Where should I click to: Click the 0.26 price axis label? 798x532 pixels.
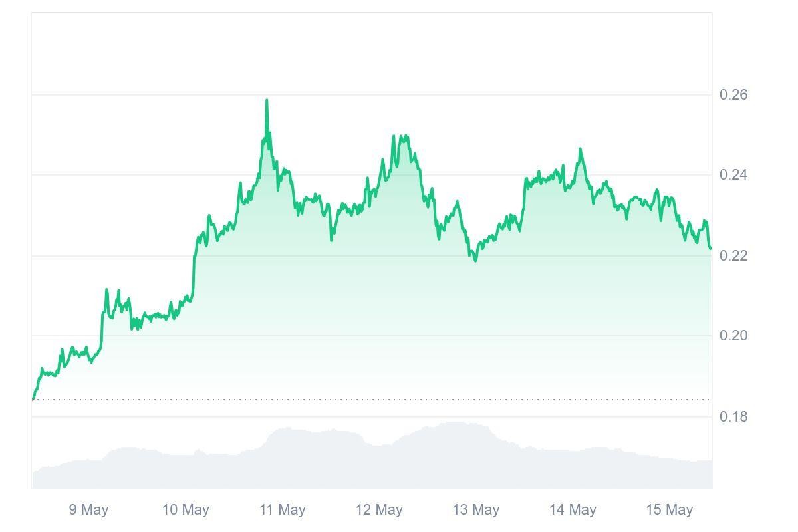point(733,95)
